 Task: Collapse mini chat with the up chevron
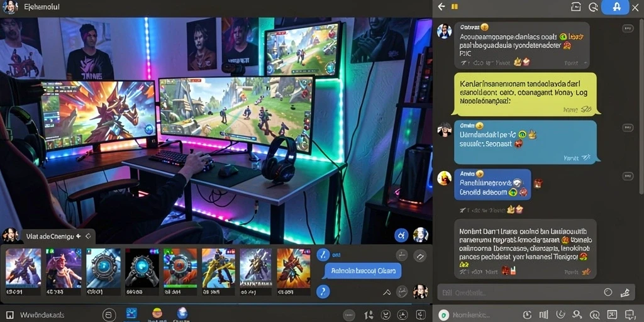coord(387,292)
